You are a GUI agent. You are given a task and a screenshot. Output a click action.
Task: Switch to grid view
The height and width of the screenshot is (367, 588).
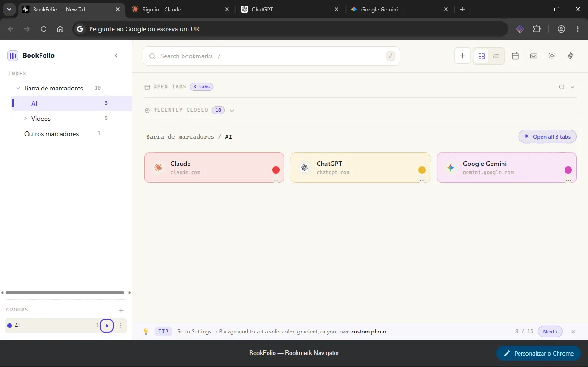coord(481,56)
